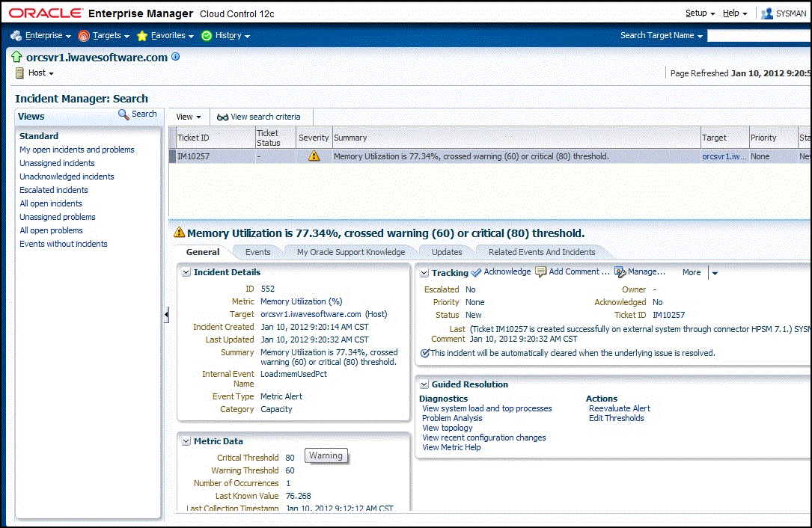Click in the Search Target Name field
This screenshot has height=528, width=812.
tap(759, 36)
